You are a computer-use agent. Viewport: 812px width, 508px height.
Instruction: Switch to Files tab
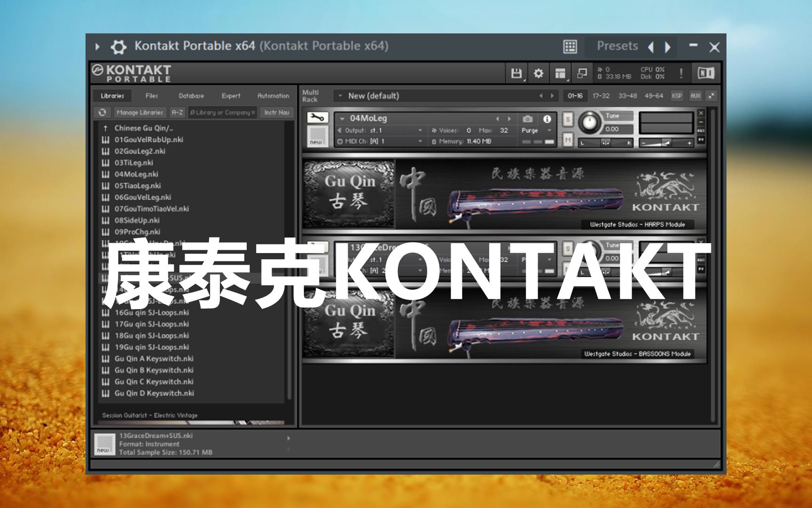coord(152,95)
